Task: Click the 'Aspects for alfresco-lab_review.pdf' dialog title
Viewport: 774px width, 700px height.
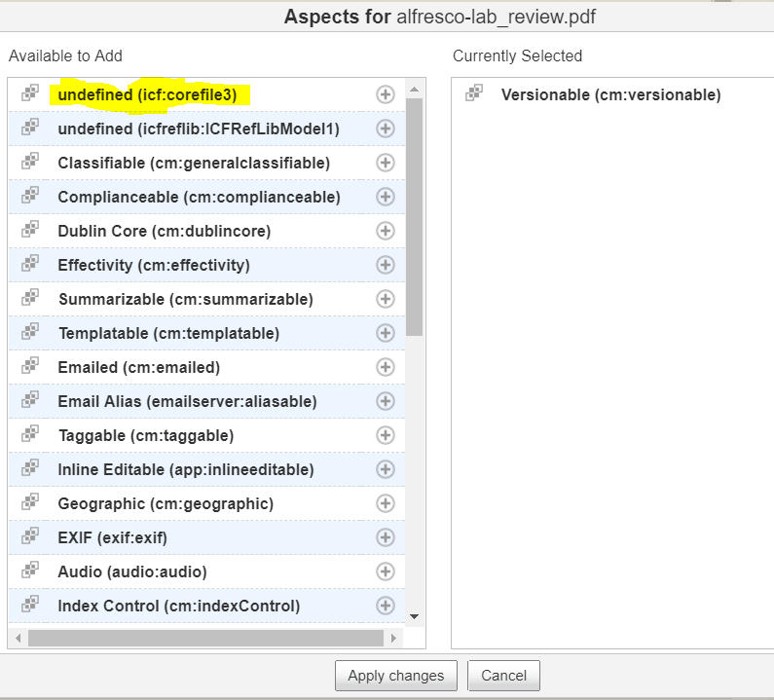Action: coord(440,17)
